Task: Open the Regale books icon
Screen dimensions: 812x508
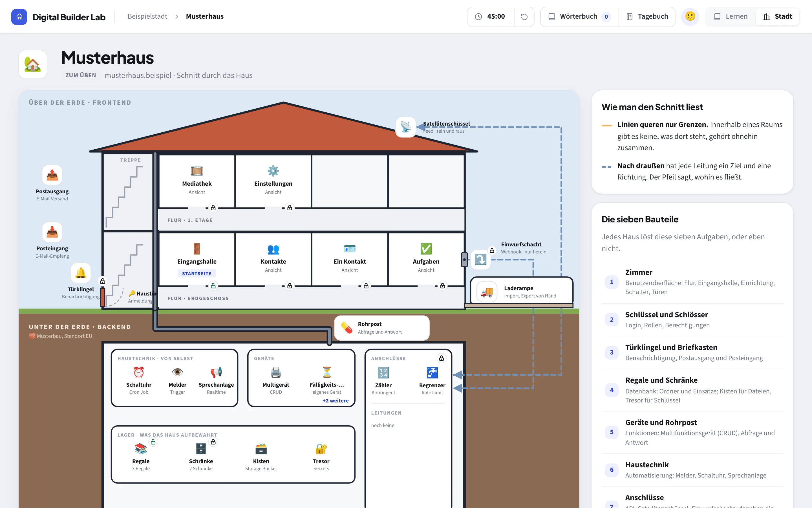Action: [141, 448]
